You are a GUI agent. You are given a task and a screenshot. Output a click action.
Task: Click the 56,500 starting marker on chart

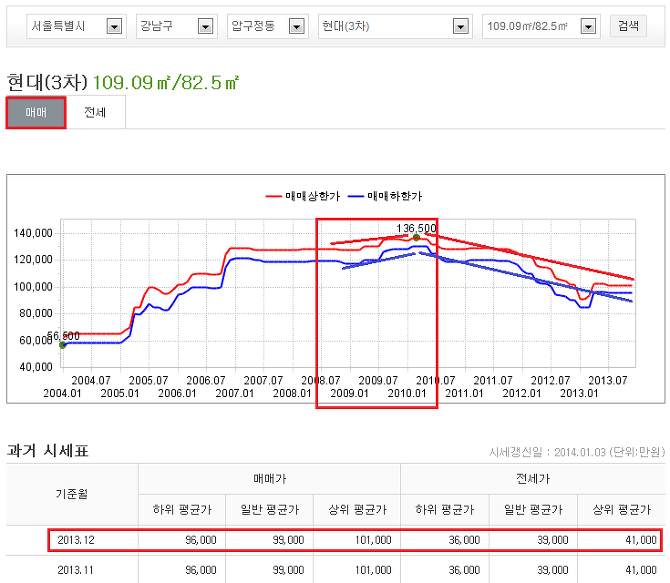tap(63, 345)
